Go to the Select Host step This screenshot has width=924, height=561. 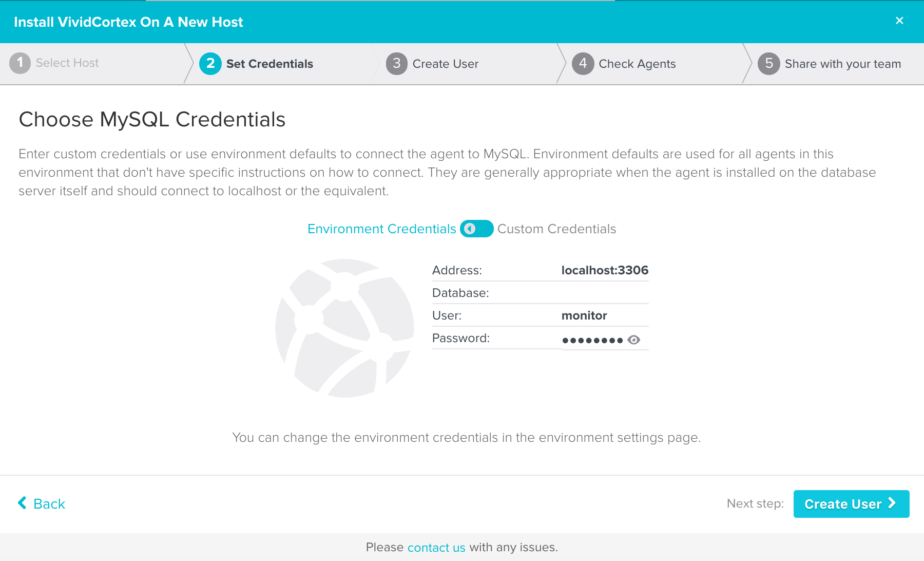pyautogui.click(x=67, y=63)
